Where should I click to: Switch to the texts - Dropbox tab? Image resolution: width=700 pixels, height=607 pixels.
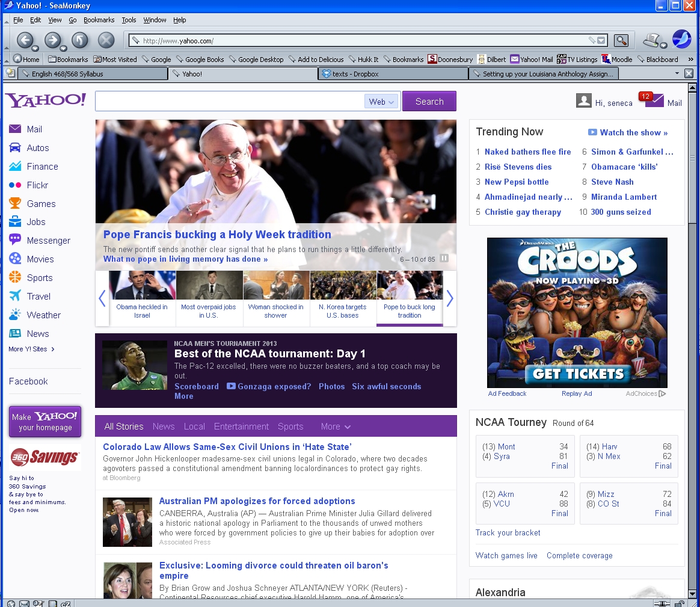[x=393, y=74]
